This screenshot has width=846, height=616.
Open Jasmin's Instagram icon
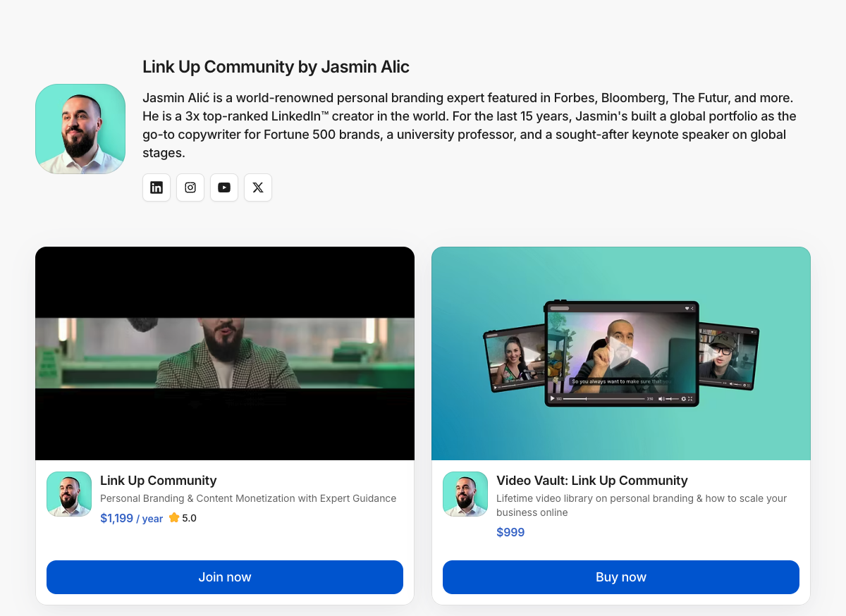pos(190,187)
